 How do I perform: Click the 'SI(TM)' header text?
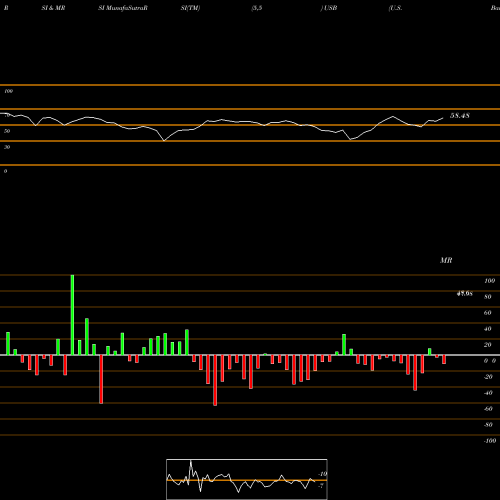coord(190,8)
